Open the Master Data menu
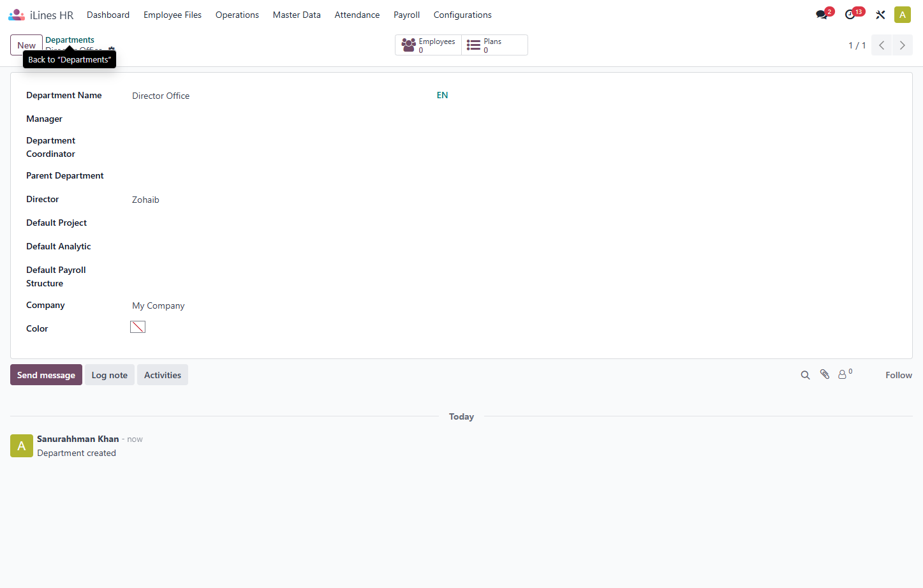923x588 pixels. [297, 15]
